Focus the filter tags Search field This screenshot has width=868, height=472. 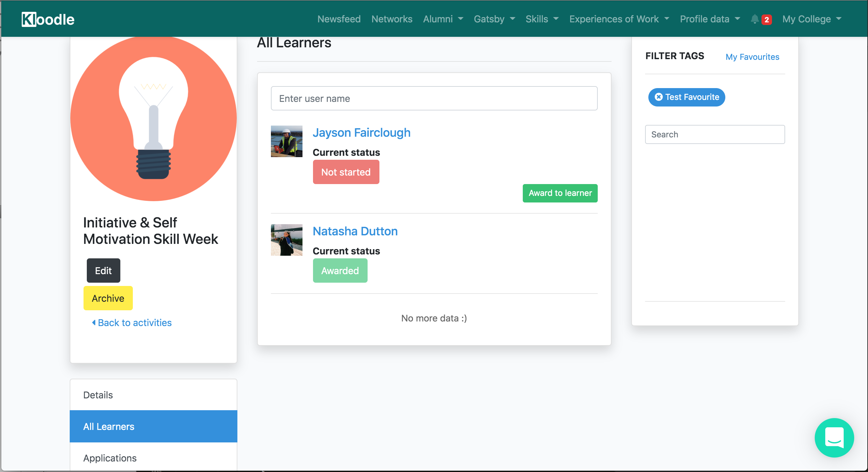point(715,134)
